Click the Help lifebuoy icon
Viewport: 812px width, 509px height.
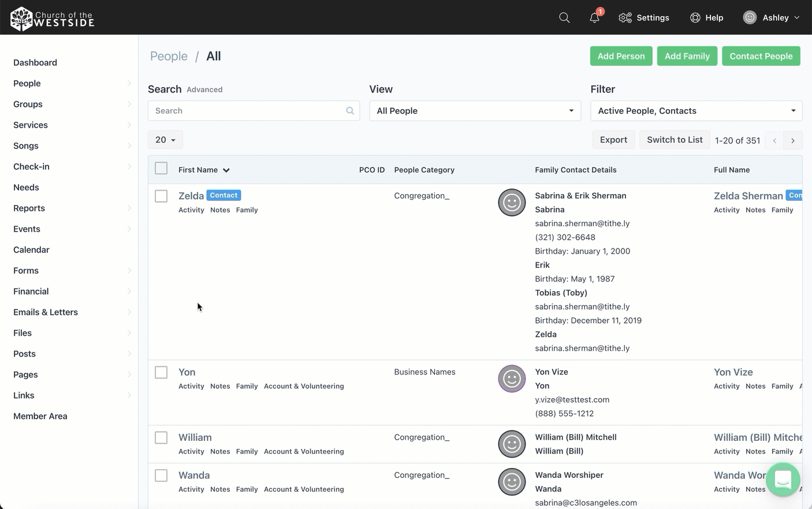point(695,18)
